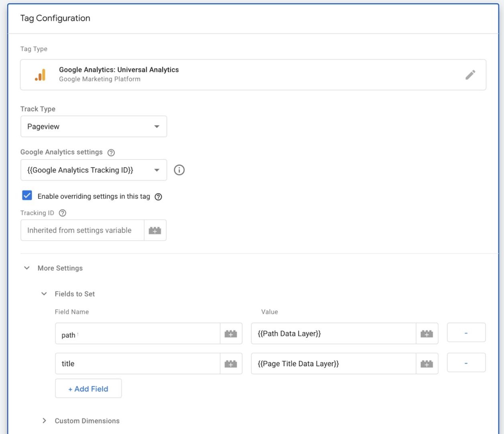
Task: Open the Google Analytics Tracking ID settings dropdown
Action: (93, 170)
